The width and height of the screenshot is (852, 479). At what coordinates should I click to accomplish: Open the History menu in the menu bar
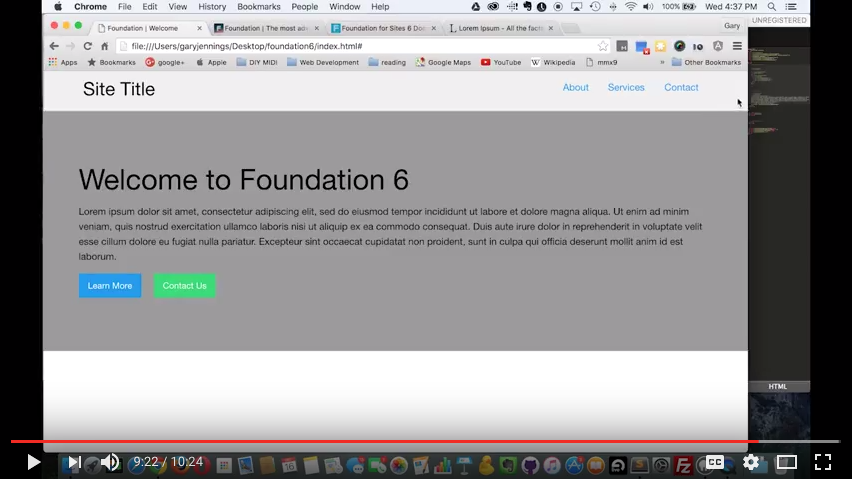click(212, 7)
